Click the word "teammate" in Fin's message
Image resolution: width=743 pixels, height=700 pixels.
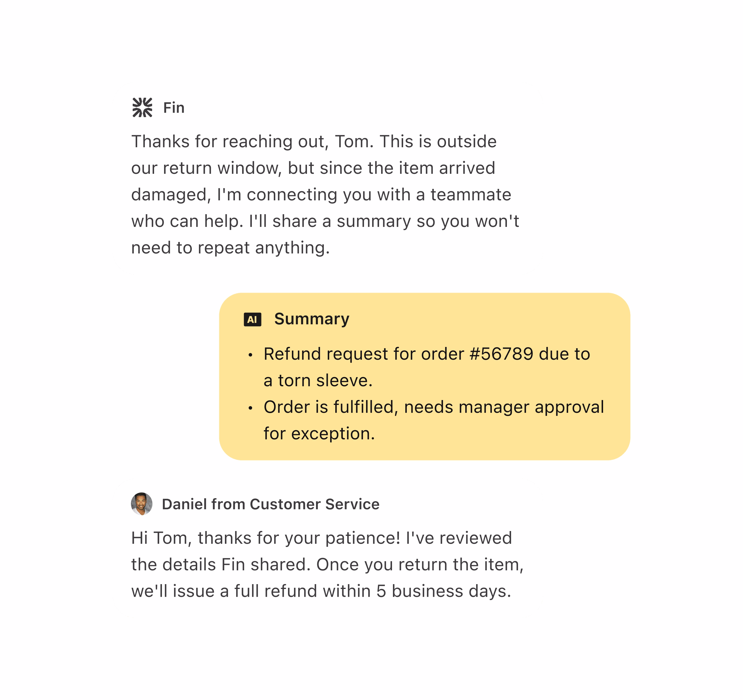[x=470, y=195]
